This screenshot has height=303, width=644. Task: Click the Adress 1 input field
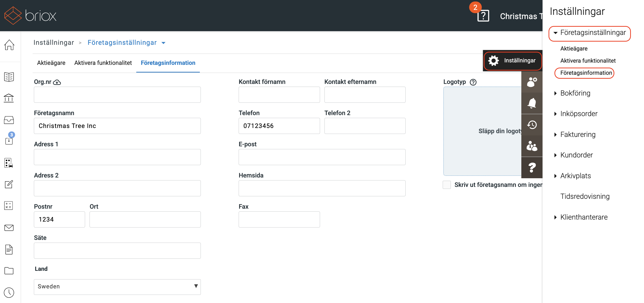coord(117,157)
